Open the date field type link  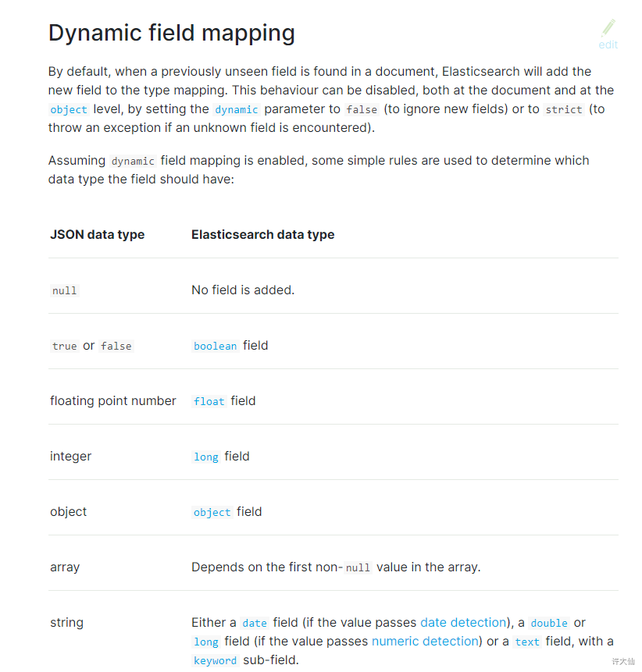[x=255, y=623]
